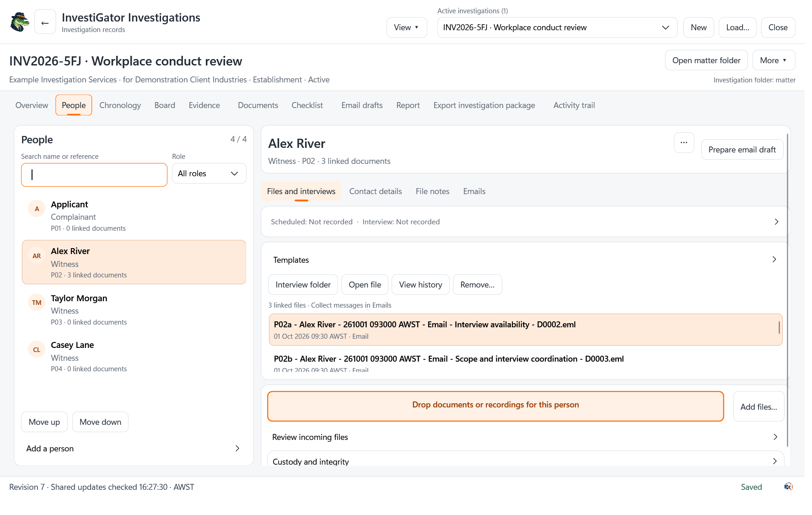Click the TM avatar for Taylor Morgan
The height and width of the screenshot is (515, 812).
(37, 303)
